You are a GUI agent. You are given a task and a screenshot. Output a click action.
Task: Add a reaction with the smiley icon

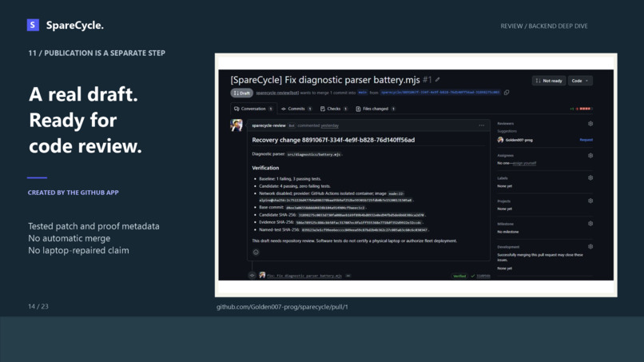[256, 253]
